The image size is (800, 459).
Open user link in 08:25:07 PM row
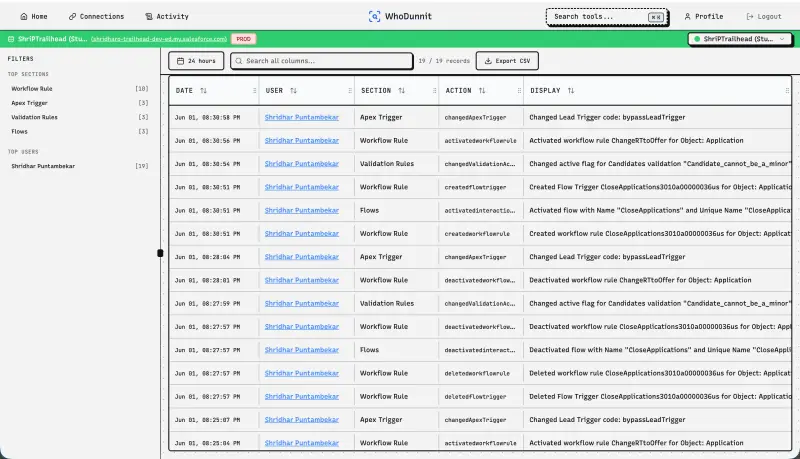coord(302,420)
